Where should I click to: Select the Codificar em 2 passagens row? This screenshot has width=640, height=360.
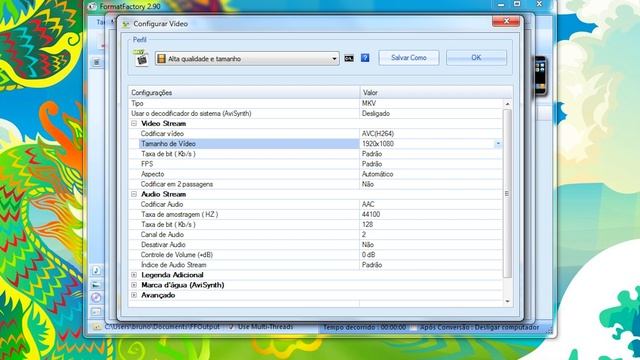pyautogui.click(x=316, y=184)
